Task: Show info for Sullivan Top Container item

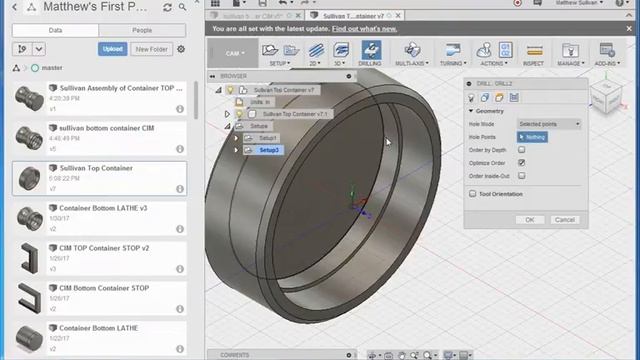Action: click(x=180, y=189)
